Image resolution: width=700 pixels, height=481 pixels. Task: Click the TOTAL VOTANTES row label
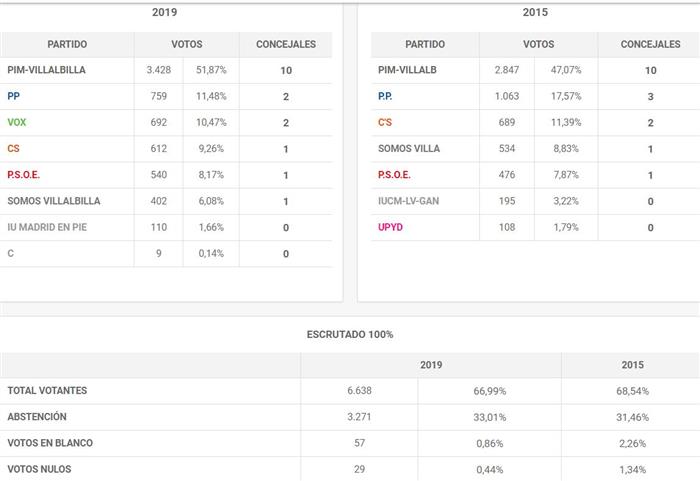[x=46, y=391]
